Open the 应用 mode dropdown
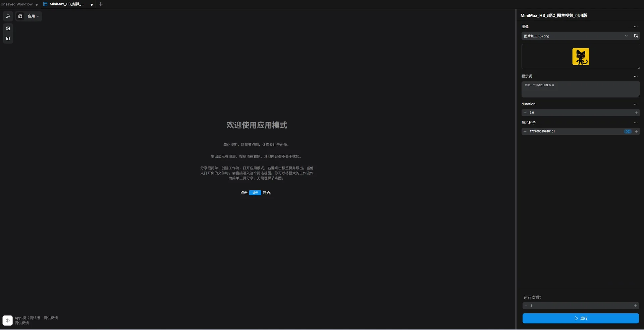The width and height of the screenshot is (644, 330). (x=33, y=16)
